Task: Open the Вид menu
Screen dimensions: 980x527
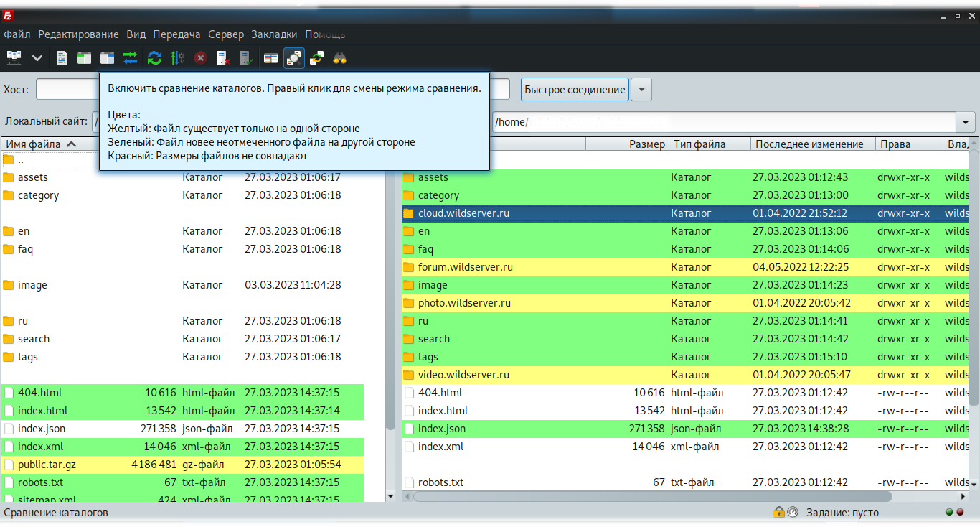Action: [x=136, y=34]
